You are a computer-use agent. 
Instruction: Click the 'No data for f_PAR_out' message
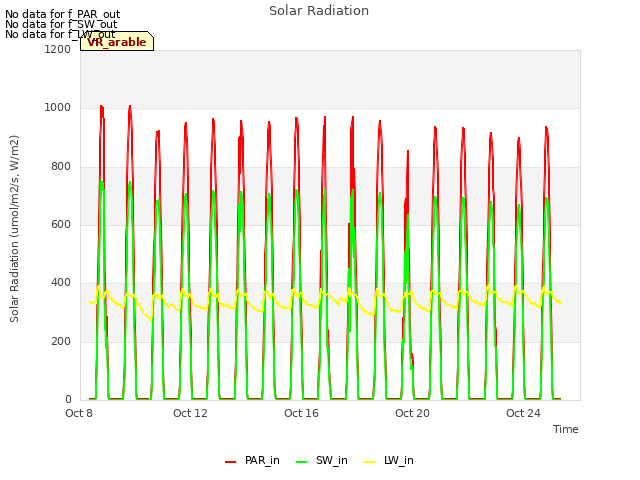(62, 14)
